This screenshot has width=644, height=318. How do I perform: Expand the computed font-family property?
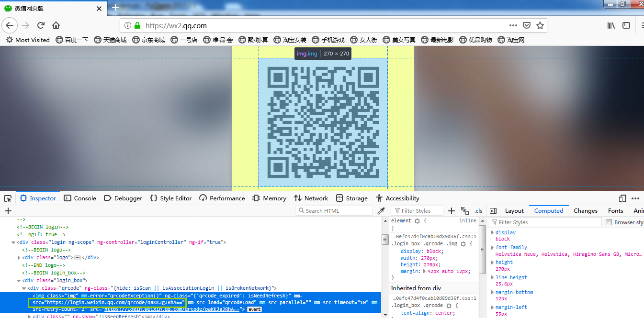492,248
